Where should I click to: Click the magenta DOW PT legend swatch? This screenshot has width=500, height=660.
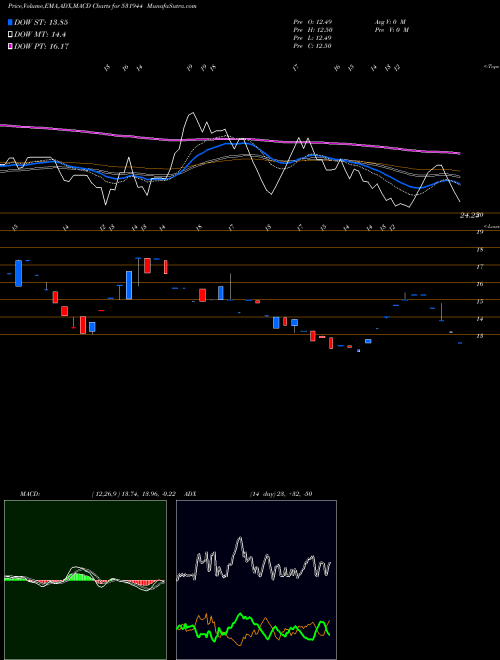pyautogui.click(x=10, y=46)
